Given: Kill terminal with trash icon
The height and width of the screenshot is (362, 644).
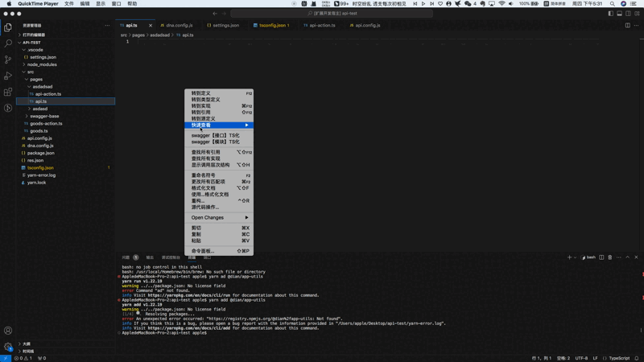Looking at the screenshot, I should (x=610, y=257).
